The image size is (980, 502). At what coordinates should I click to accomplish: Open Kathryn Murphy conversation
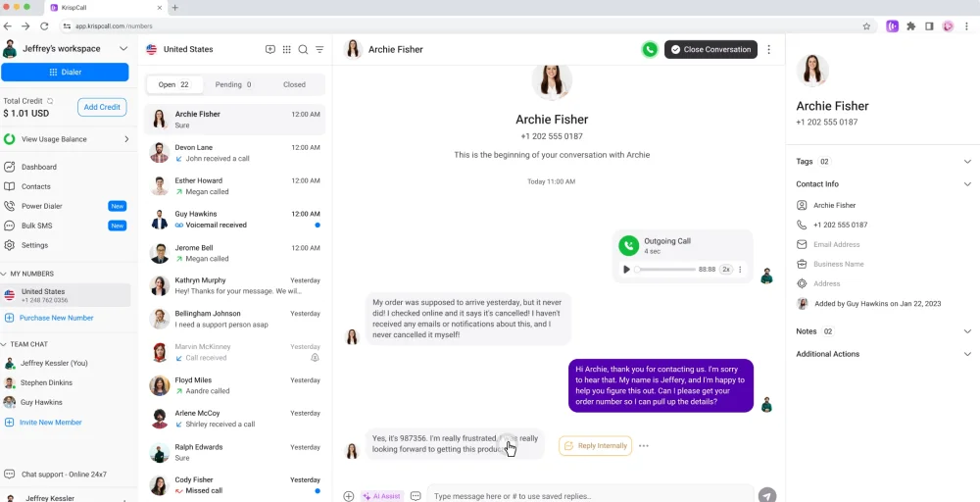235,285
